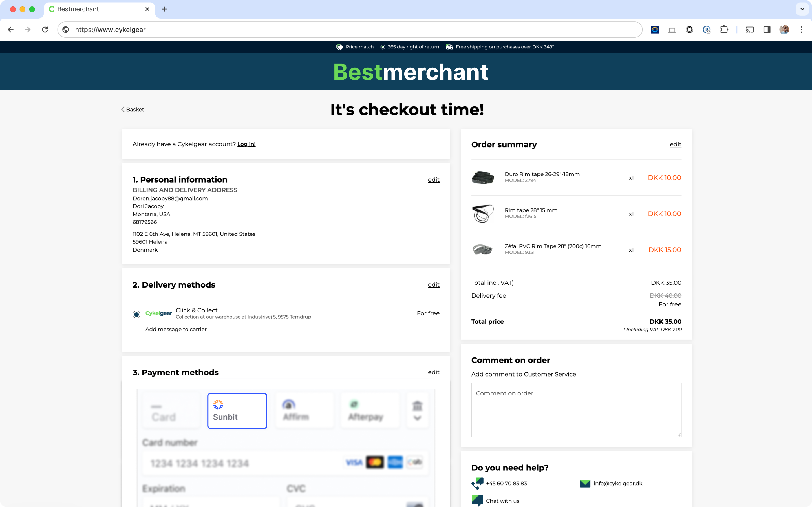Screen dimensions: 812x507
Task: Click the Log in! link
Action: point(246,144)
